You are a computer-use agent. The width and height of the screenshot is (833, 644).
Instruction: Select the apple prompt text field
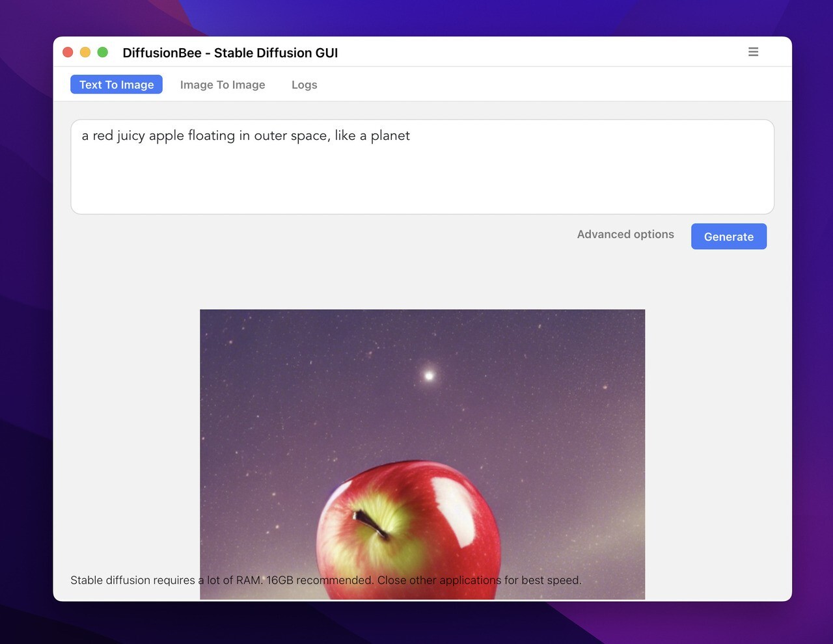pyautogui.click(x=422, y=166)
